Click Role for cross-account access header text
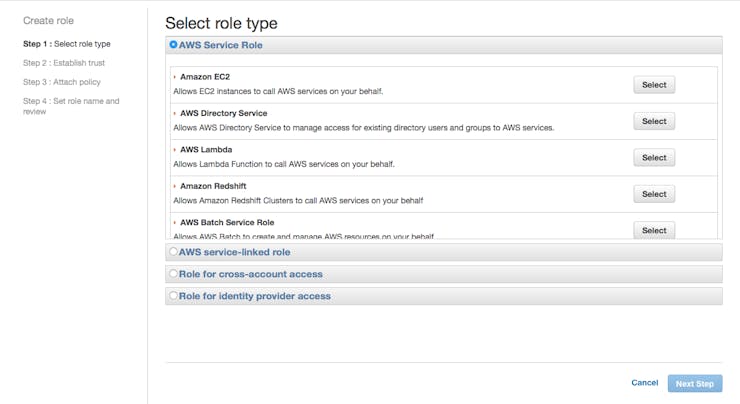This screenshot has height=404, width=740. pos(251,274)
